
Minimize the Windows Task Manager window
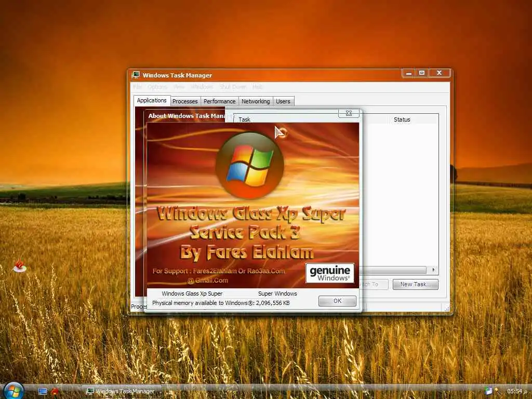(409, 73)
